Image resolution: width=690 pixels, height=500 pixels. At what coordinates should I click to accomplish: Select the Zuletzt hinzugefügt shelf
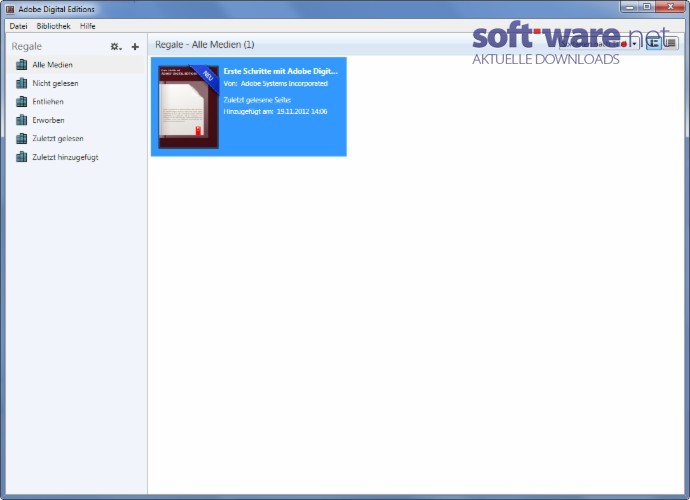76,157
